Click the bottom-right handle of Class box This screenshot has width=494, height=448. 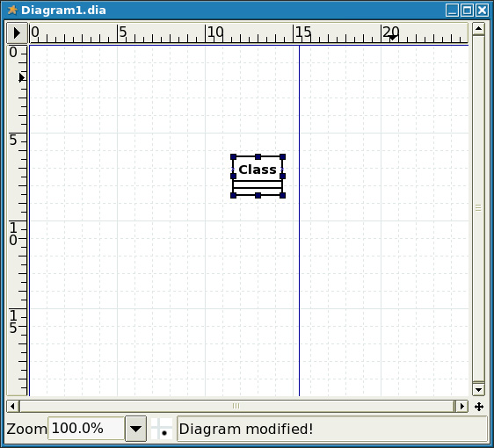283,196
